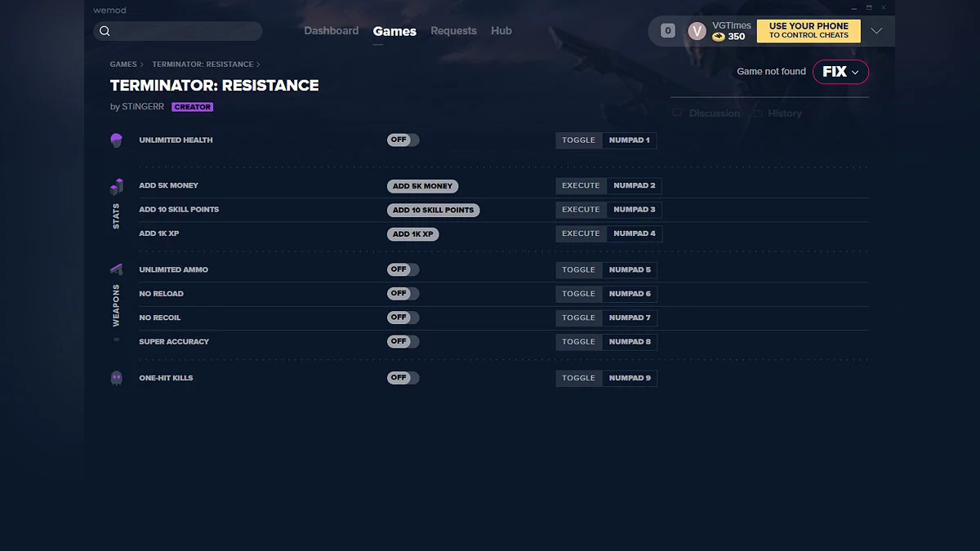This screenshot has width=980, height=551.
Task: Click the Stats category icon
Action: coord(116,186)
